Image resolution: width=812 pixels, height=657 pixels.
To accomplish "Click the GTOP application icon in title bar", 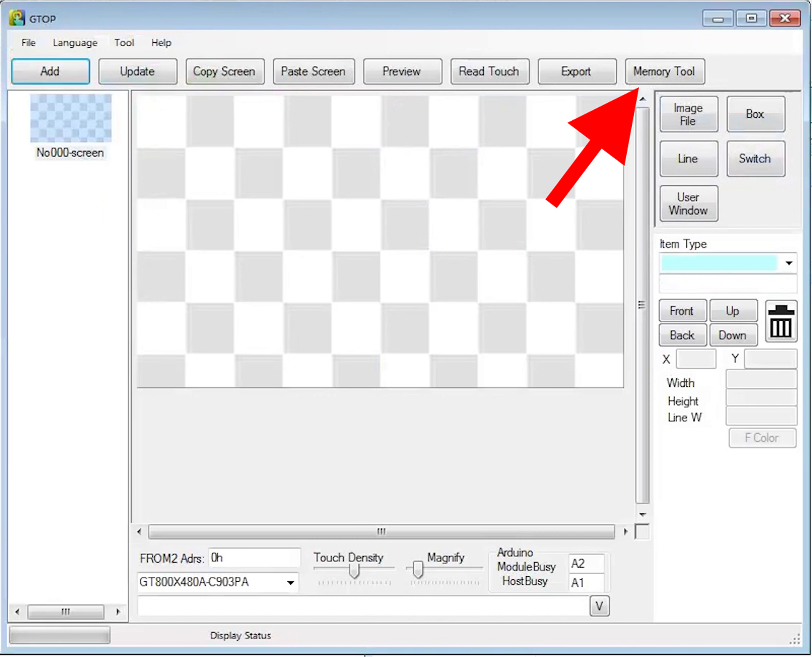I will [17, 18].
